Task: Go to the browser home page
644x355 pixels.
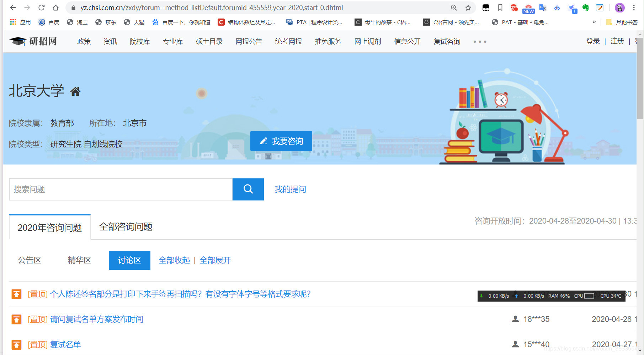Action: pyautogui.click(x=55, y=7)
